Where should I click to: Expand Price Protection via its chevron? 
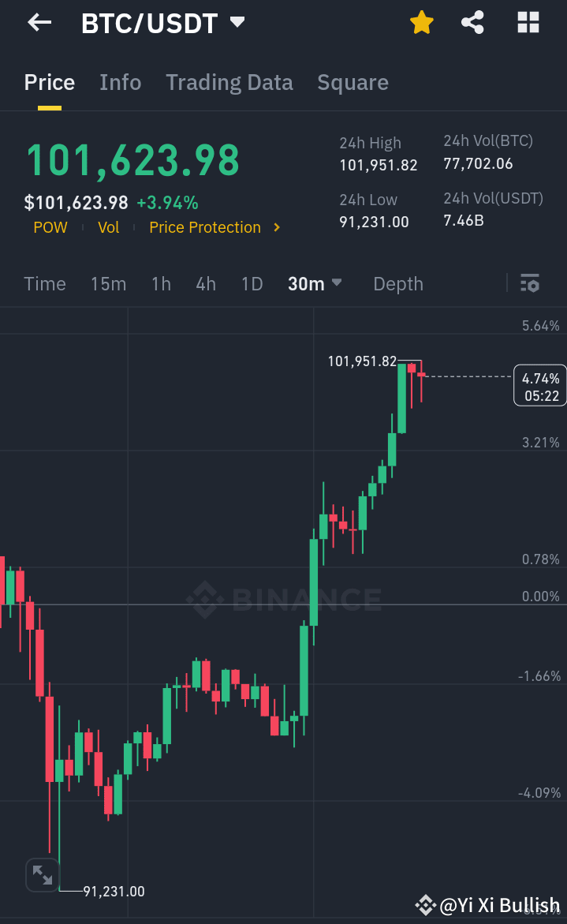pyautogui.click(x=276, y=227)
